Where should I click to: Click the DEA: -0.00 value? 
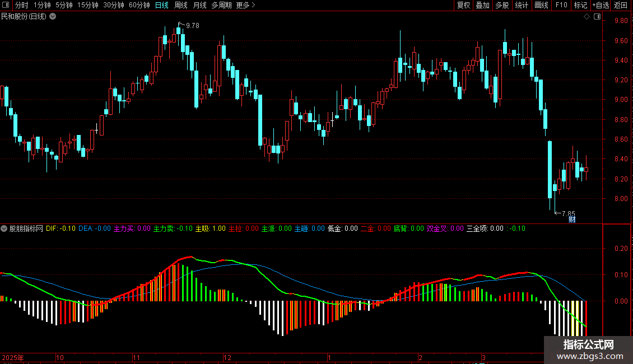click(95, 228)
